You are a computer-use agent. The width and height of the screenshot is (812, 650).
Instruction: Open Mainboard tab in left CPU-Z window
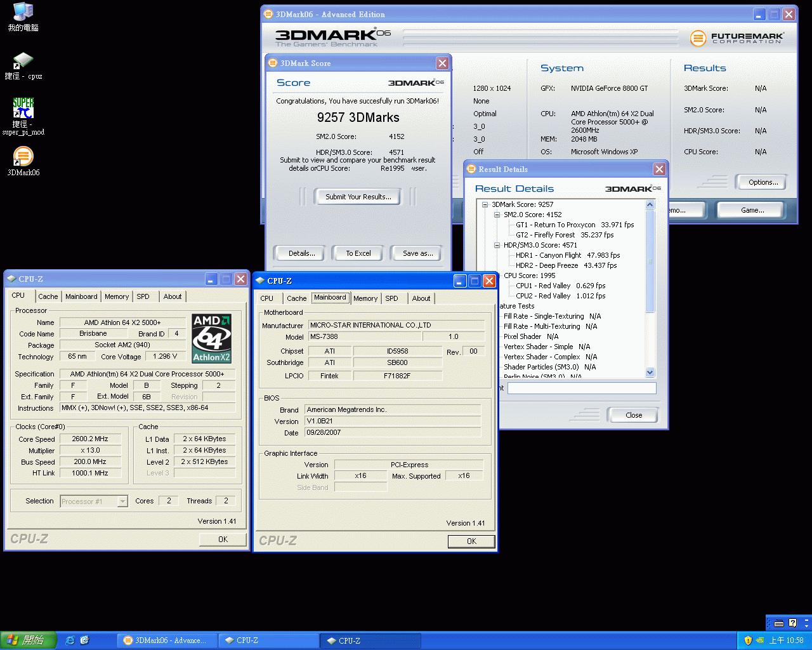pos(82,296)
